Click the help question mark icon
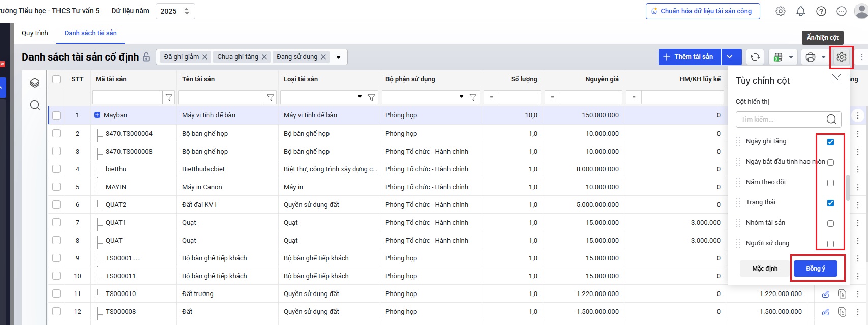868x325 pixels. tap(821, 11)
